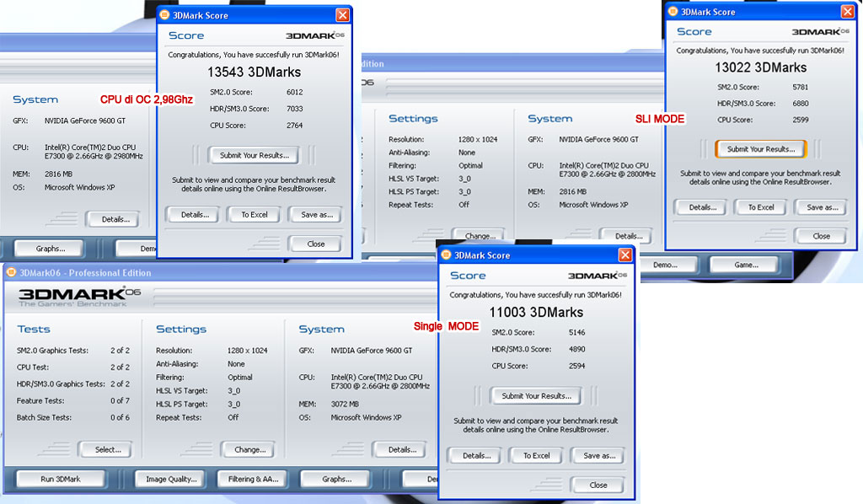Click the "Settings" heading in the SLI MODE window
Image resolution: width=863 pixels, height=504 pixels.
pos(413,118)
